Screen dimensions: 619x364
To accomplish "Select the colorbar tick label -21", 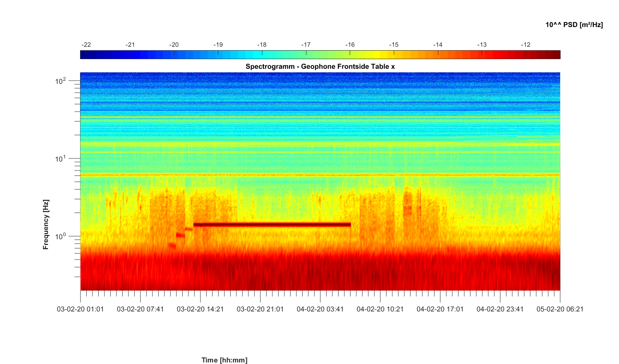I will click(130, 45).
